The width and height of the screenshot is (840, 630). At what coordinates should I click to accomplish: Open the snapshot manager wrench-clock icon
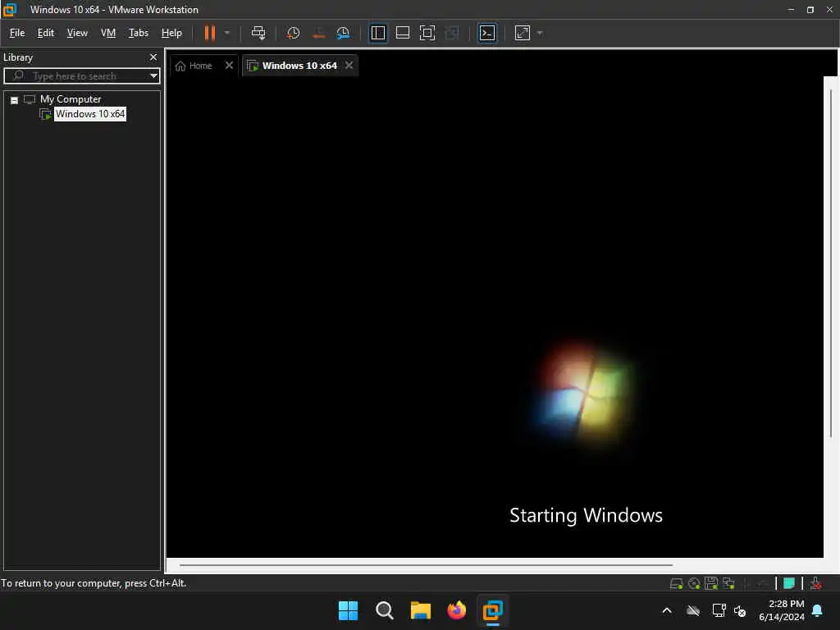pyautogui.click(x=344, y=33)
